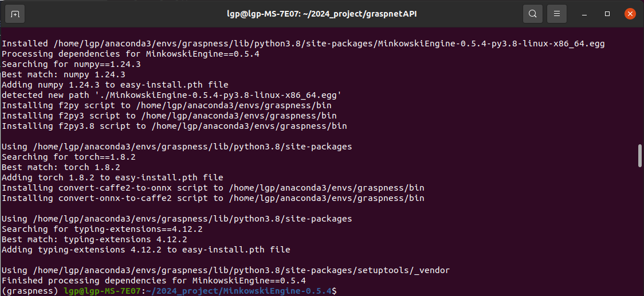The image size is (644, 296).
Task: Open a new terminal tab
Action: pos(15,14)
